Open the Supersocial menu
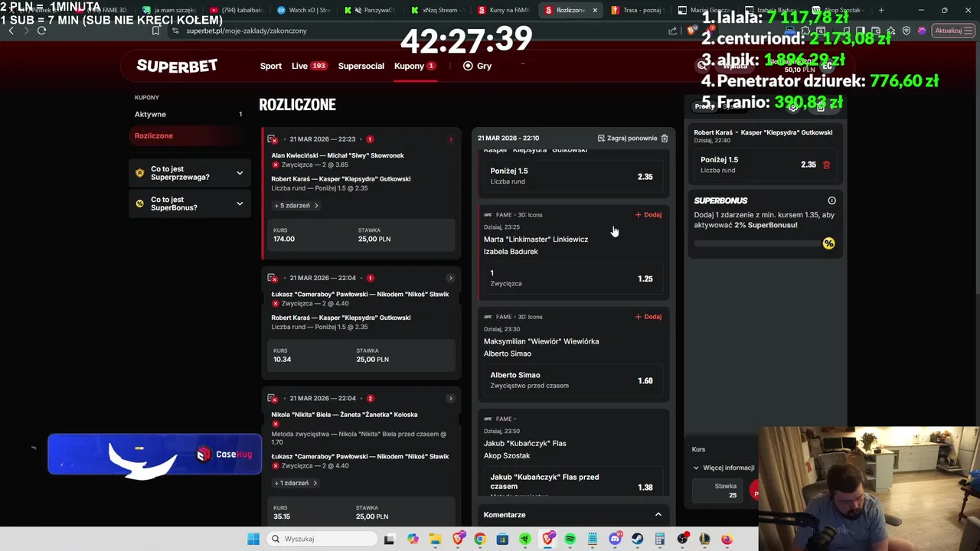Viewport: 980px width, 551px height. [x=361, y=66]
